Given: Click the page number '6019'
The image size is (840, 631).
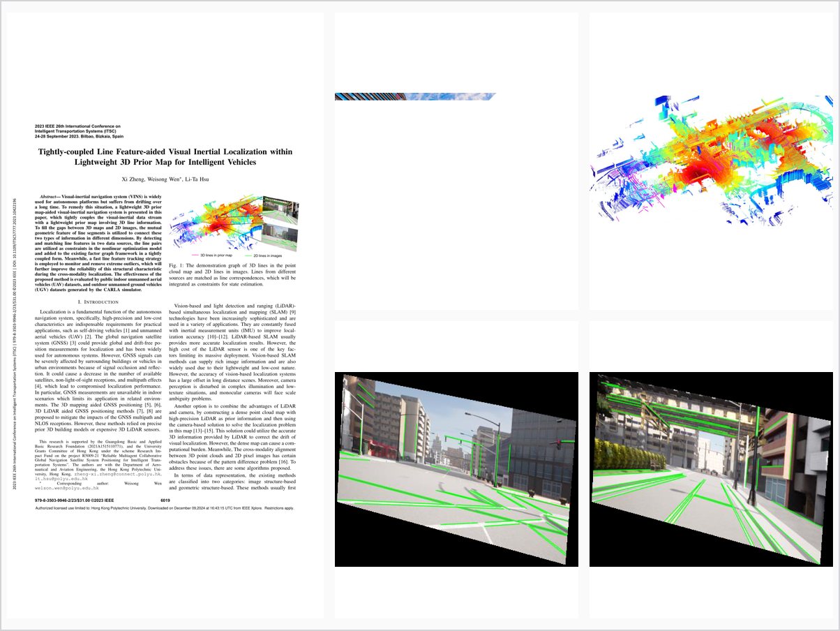Looking at the screenshot, I should pos(165,500).
